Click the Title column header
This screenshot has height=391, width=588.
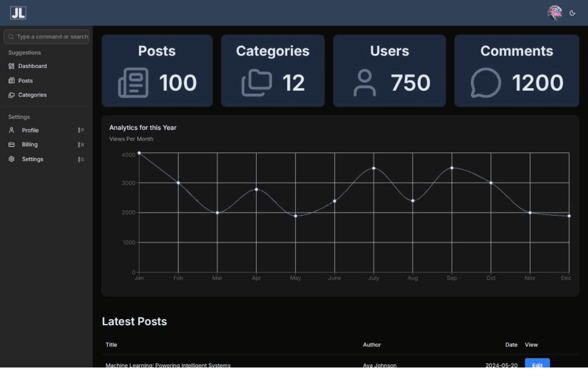point(111,344)
